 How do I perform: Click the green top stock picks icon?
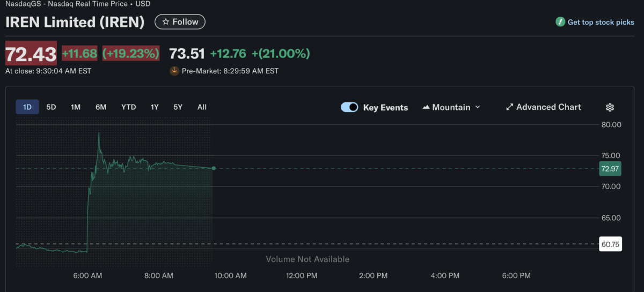point(560,22)
